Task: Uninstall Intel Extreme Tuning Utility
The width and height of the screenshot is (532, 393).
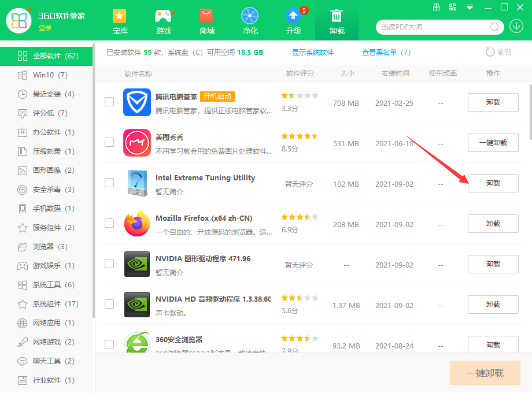Action: (x=493, y=183)
